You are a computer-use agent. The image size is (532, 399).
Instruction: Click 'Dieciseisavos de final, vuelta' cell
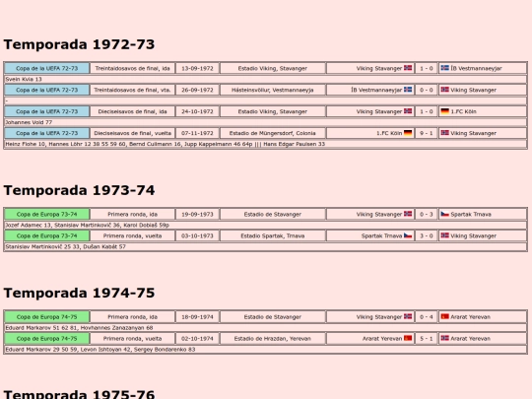132,133
